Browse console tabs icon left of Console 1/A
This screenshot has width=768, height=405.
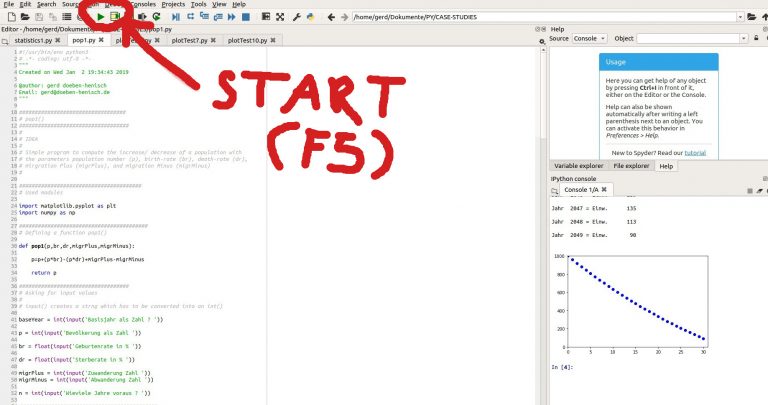click(554, 191)
